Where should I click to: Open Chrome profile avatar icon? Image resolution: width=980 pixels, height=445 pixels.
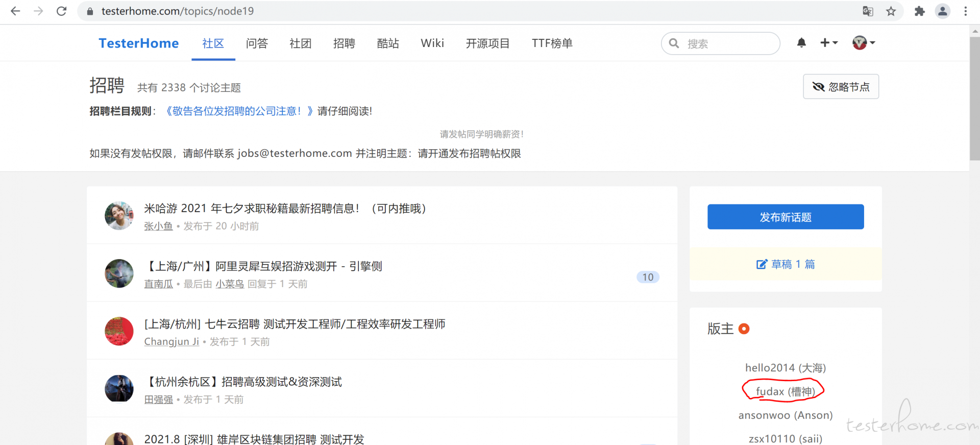(942, 11)
